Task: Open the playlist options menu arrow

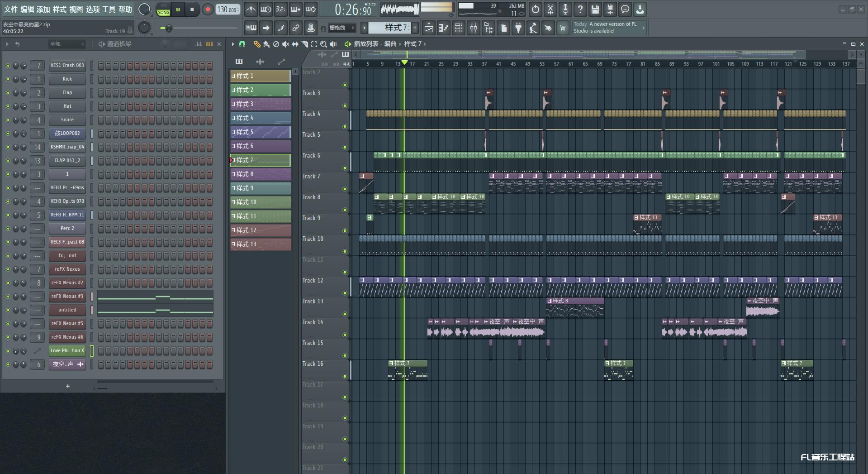Action: point(233,44)
